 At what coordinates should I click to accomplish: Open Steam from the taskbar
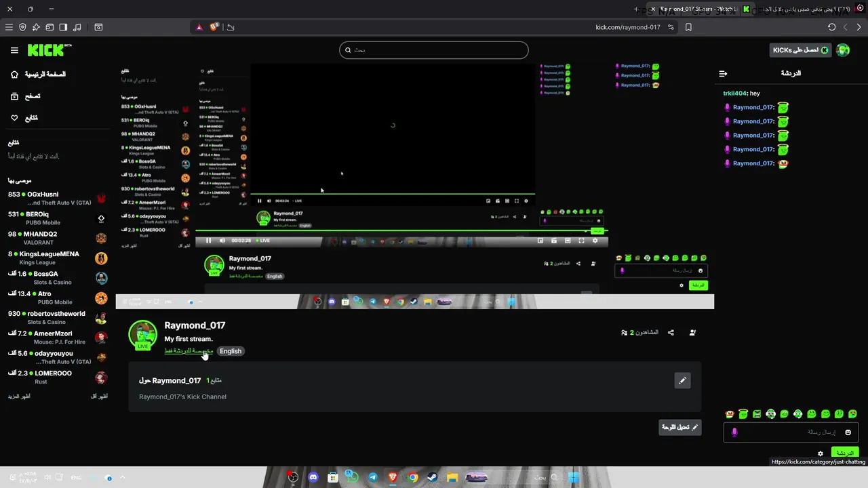tap(432, 477)
